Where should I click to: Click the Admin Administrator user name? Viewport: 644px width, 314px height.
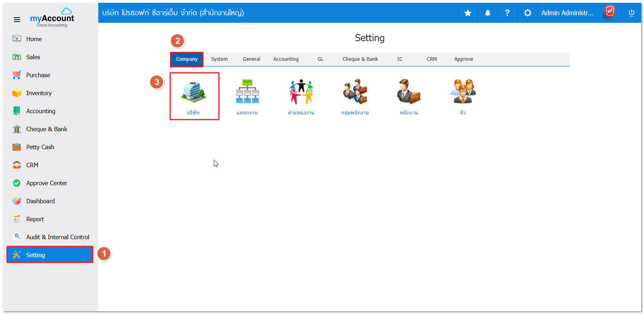(x=567, y=13)
